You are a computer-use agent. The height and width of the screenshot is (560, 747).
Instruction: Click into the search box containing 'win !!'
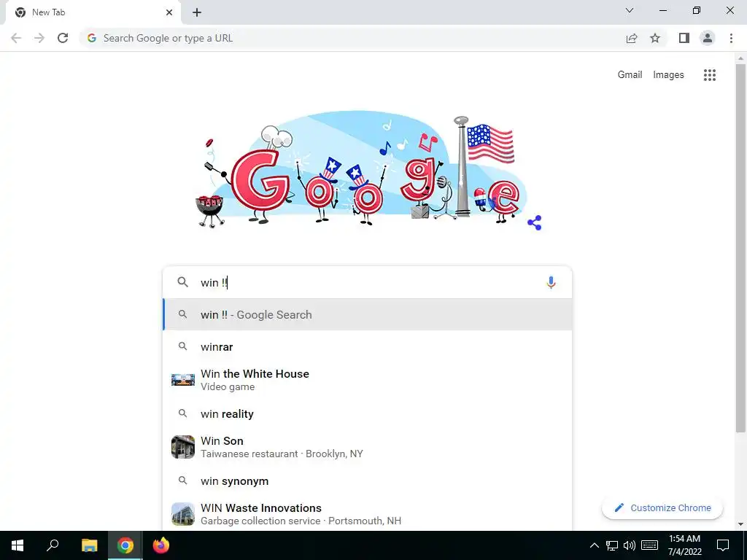(367, 282)
